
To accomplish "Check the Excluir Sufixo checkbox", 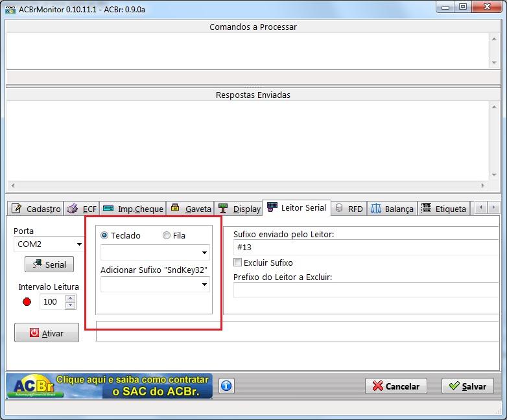I will click(x=238, y=262).
